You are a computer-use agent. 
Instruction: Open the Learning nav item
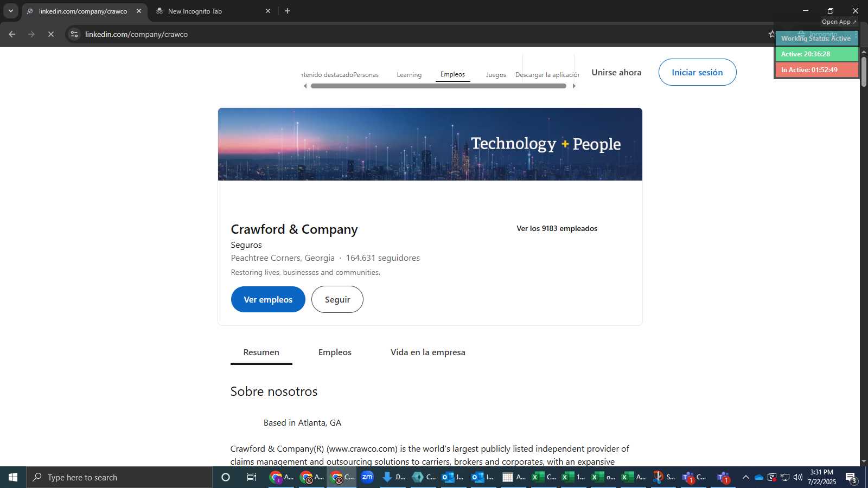tap(409, 75)
